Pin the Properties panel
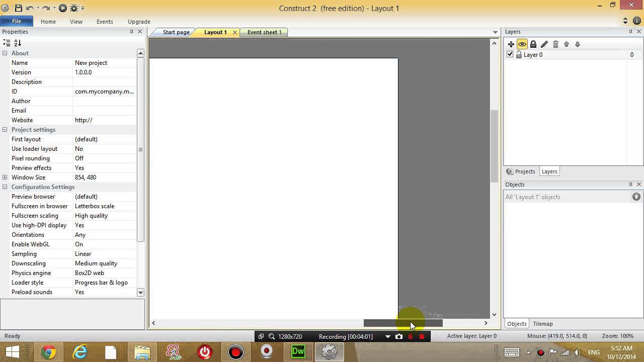Image resolution: width=644 pixels, height=362 pixels. click(x=131, y=32)
